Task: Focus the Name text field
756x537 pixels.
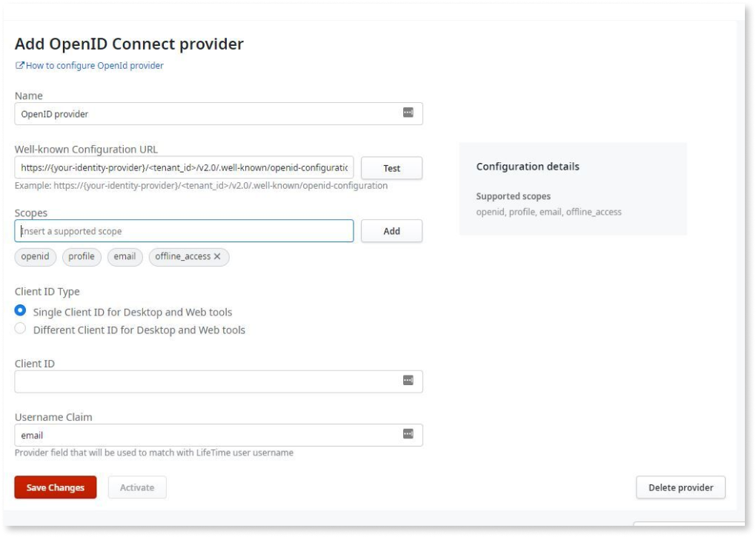Action: click(x=208, y=113)
